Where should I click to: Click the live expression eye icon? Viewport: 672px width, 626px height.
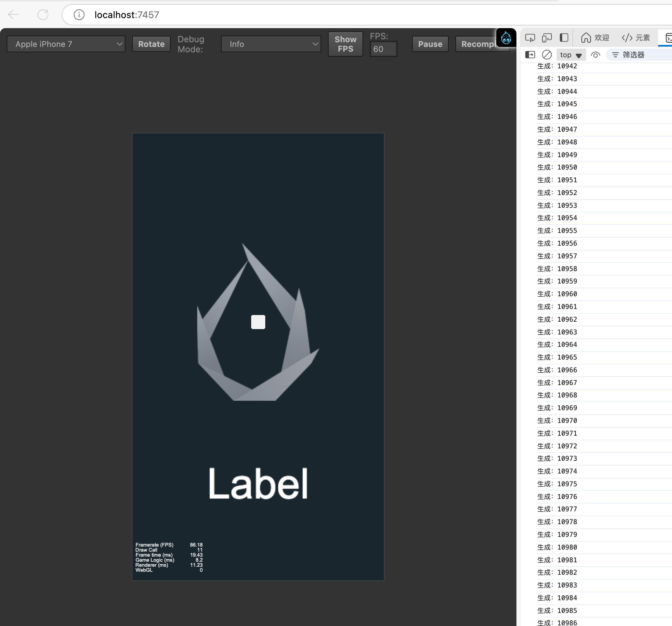tap(595, 55)
